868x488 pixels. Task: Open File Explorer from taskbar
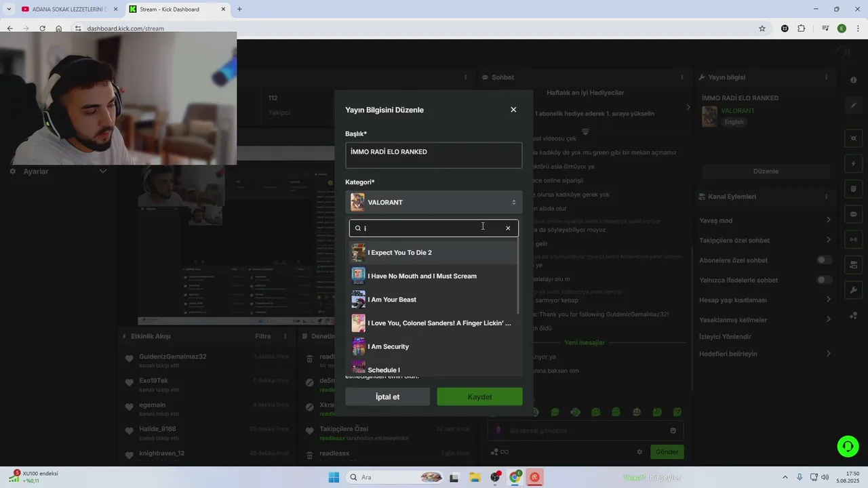click(475, 477)
